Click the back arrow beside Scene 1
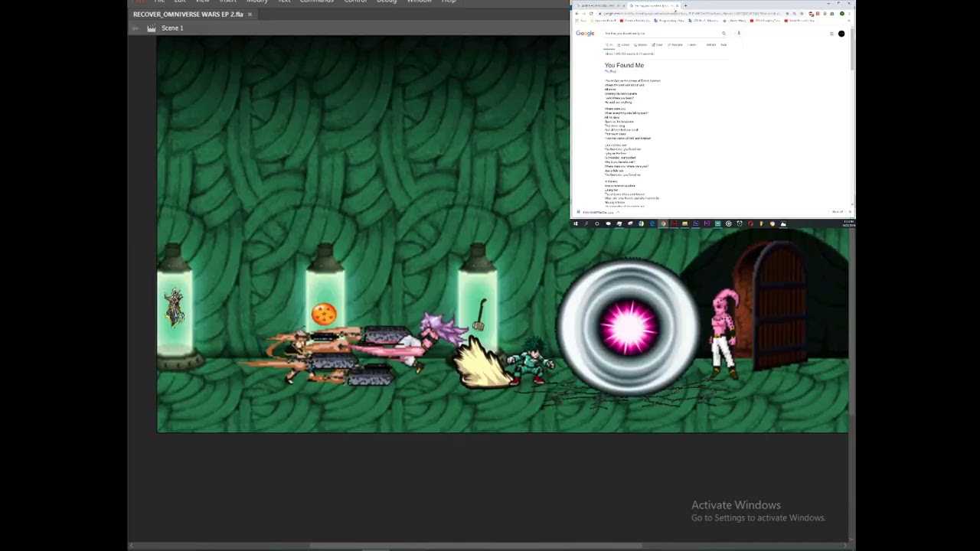The height and width of the screenshot is (551, 980). coord(136,28)
